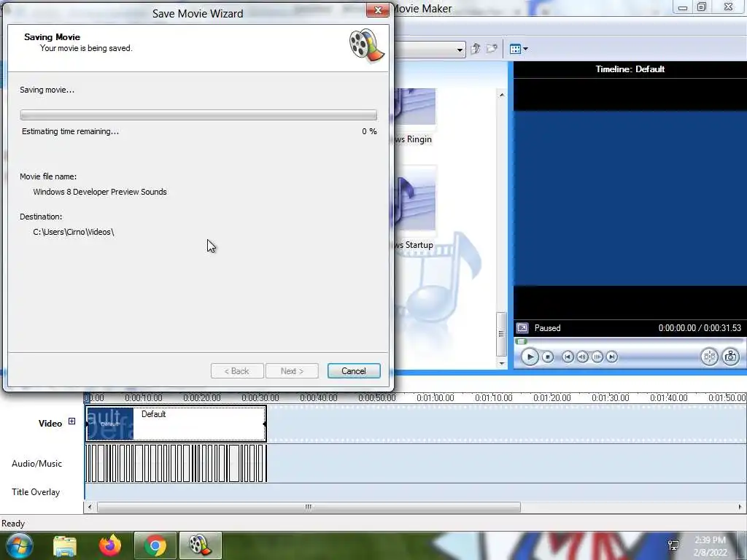Expand the Views dropdown arrow
The image size is (747, 560).
(x=525, y=49)
